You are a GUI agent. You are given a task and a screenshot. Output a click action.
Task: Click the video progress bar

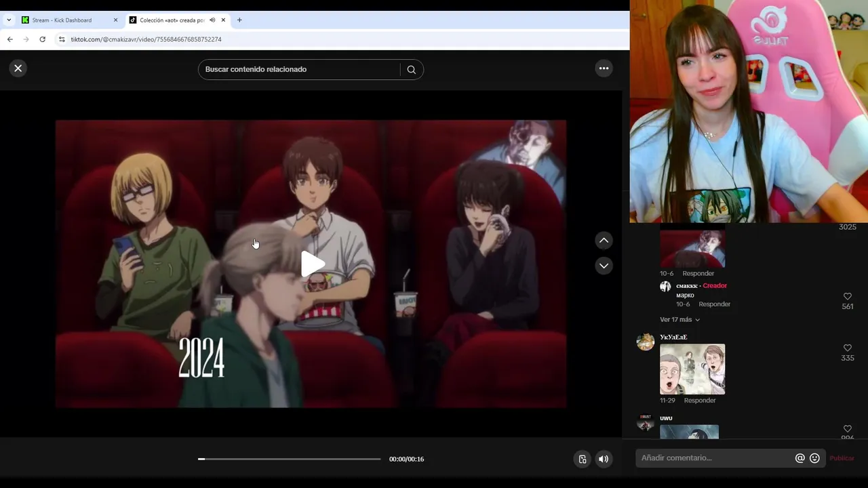(x=290, y=459)
